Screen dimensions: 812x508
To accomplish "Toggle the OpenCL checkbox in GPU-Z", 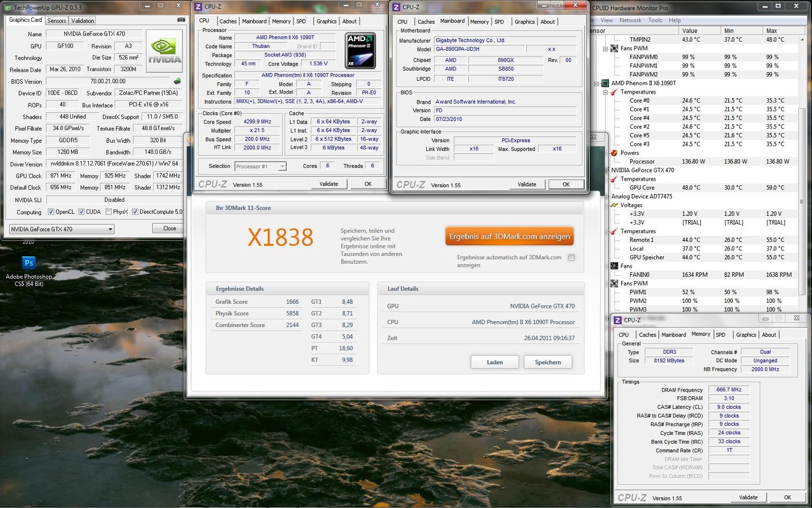I will point(51,212).
